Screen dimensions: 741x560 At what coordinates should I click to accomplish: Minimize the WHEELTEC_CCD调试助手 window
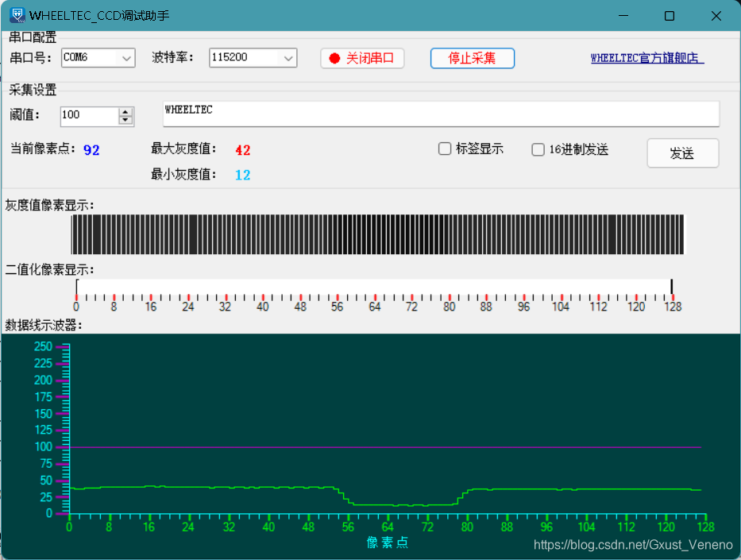[x=623, y=15]
